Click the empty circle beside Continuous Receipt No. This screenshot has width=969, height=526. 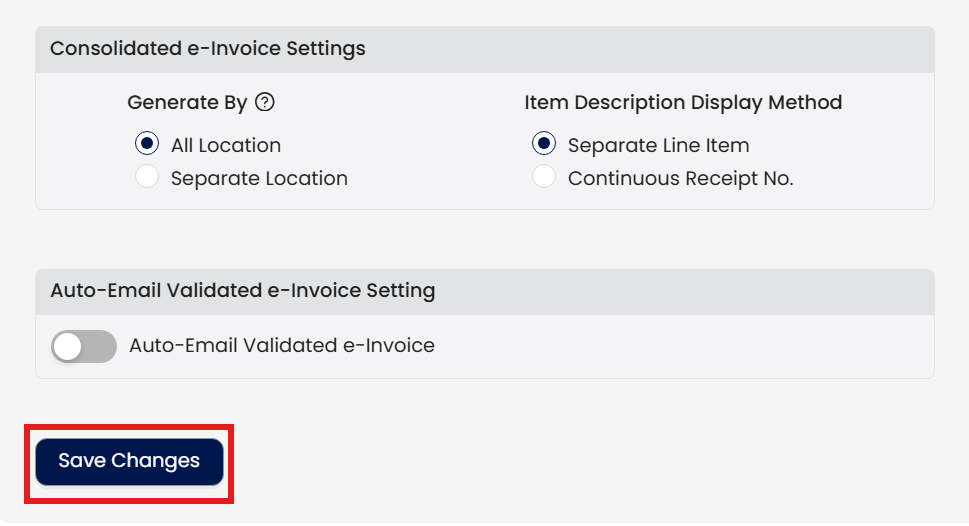coord(544,178)
